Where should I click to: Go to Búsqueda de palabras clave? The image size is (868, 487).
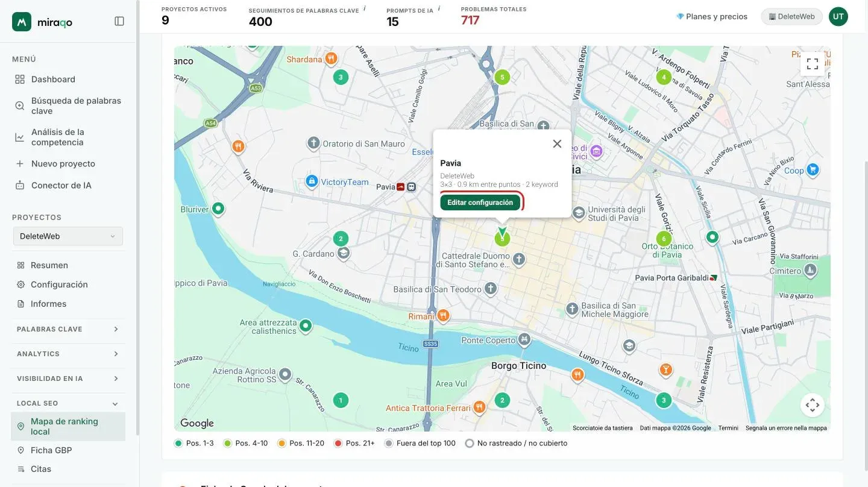coord(68,105)
